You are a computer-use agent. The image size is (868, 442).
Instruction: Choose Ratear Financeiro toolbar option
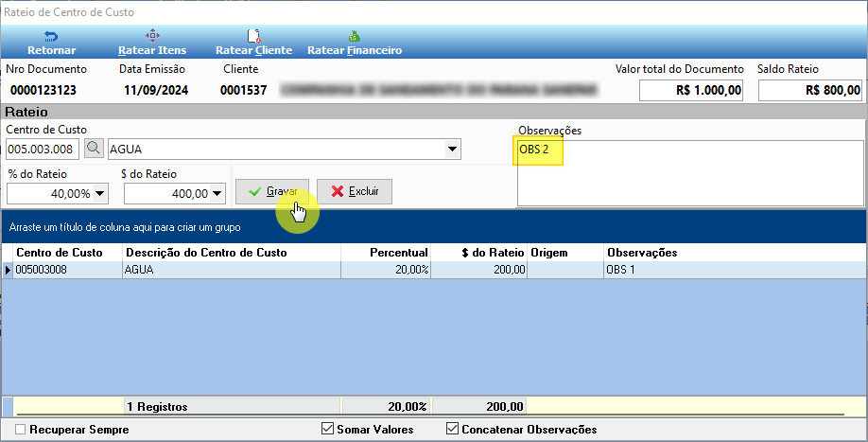(x=355, y=44)
